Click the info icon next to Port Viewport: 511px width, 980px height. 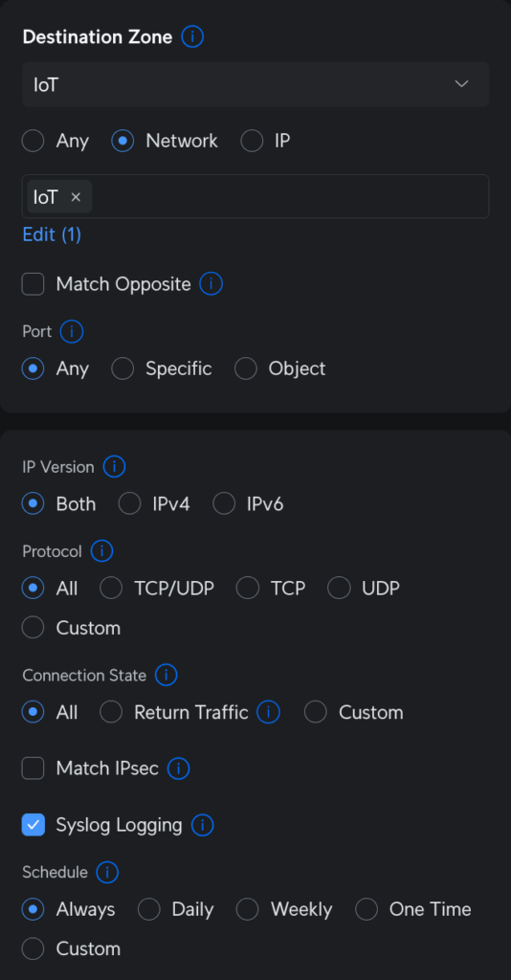pyautogui.click(x=72, y=331)
